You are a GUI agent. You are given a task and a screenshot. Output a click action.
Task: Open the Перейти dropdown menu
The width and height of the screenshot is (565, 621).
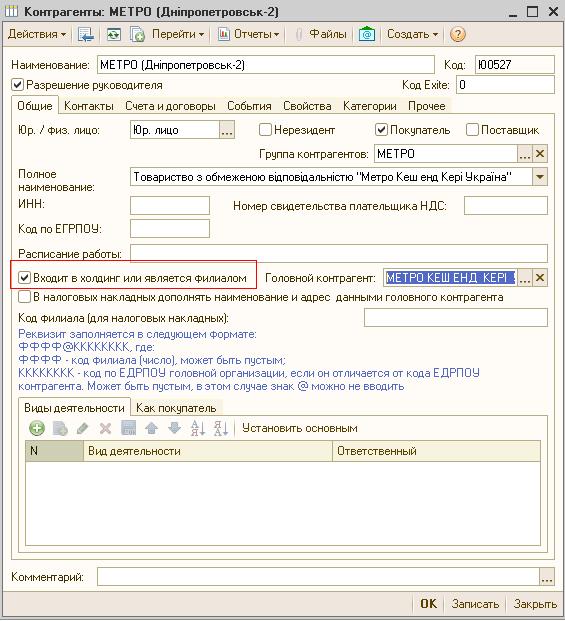coord(178,34)
